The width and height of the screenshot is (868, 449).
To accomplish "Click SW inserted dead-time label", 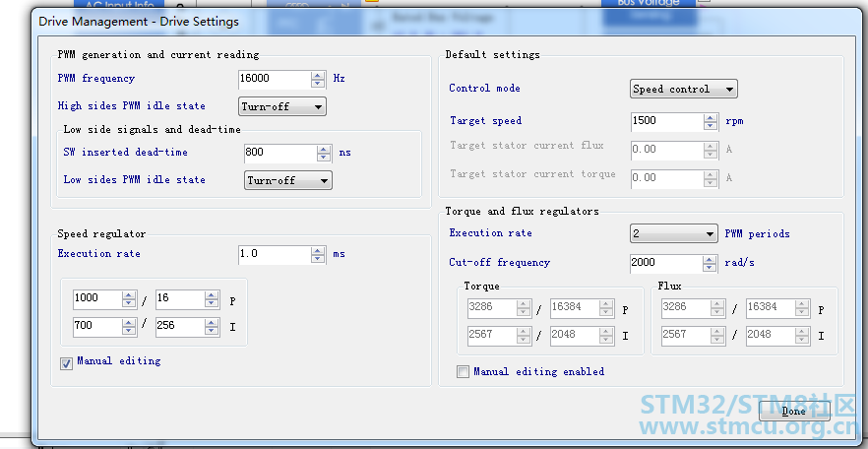I will point(126,153).
